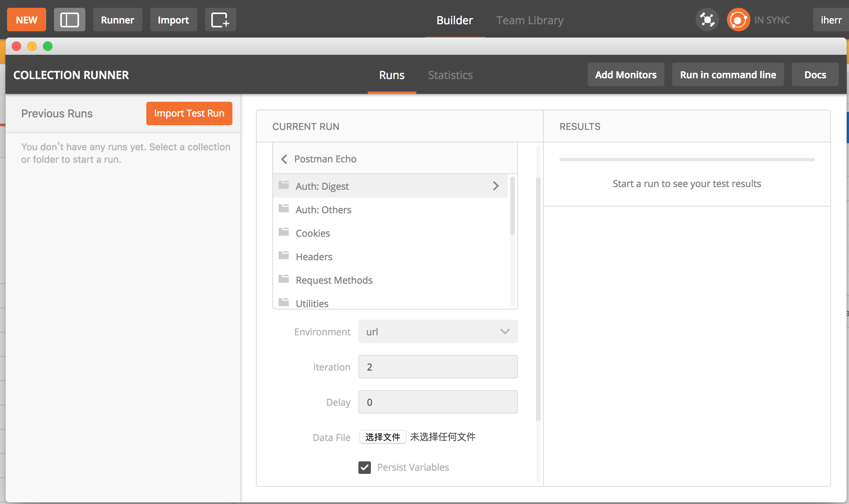Maximize the Collection Runner window

click(48, 46)
